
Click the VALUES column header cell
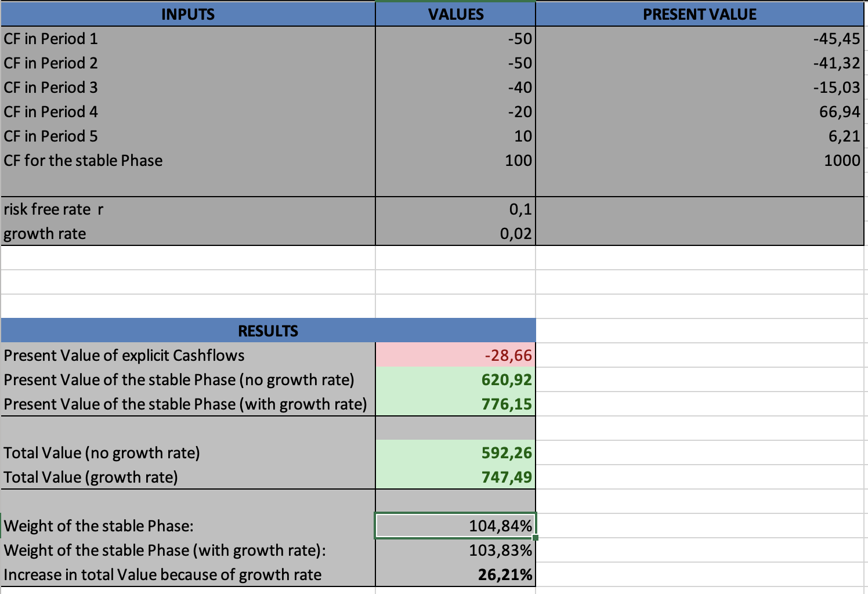(x=455, y=15)
